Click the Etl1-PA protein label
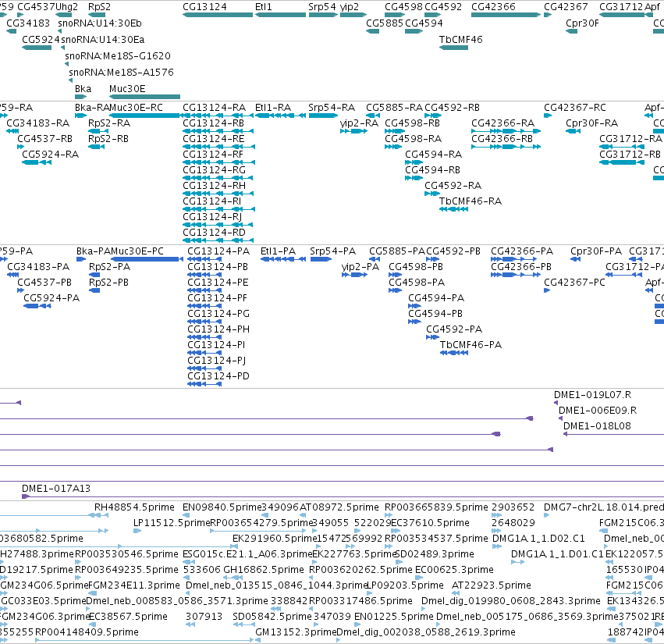The height and width of the screenshot is (644, 664). click(x=278, y=251)
